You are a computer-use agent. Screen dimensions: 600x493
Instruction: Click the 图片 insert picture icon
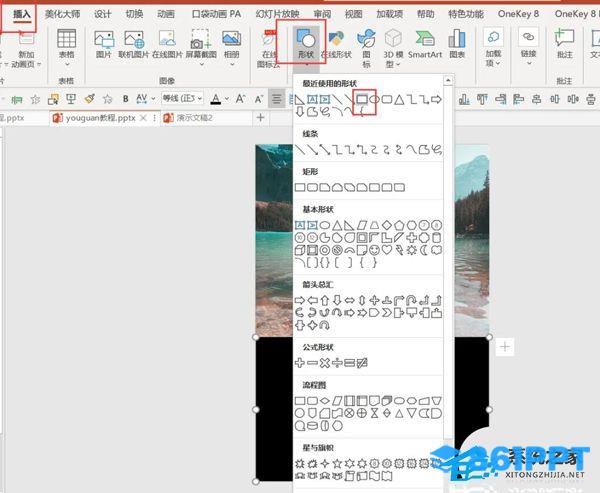tap(104, 44)
